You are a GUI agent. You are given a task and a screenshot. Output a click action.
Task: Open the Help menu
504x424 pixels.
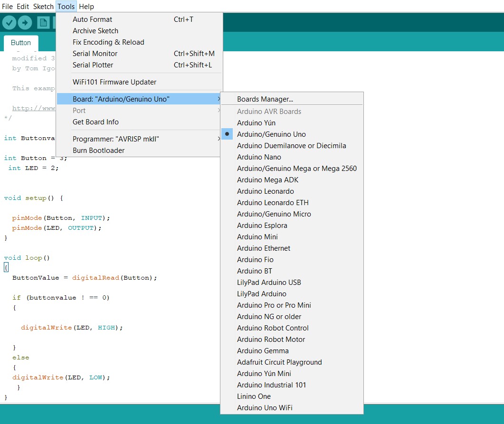click(86, 7)
